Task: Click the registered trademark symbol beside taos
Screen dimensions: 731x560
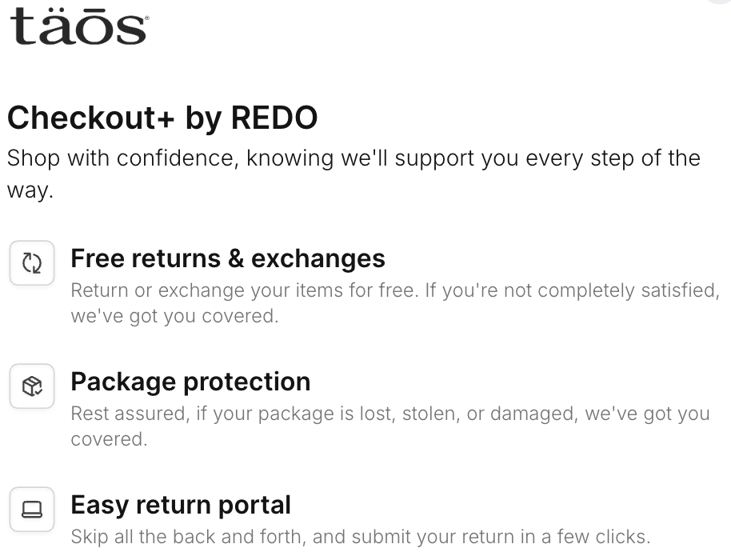Action: click(146, 14)
